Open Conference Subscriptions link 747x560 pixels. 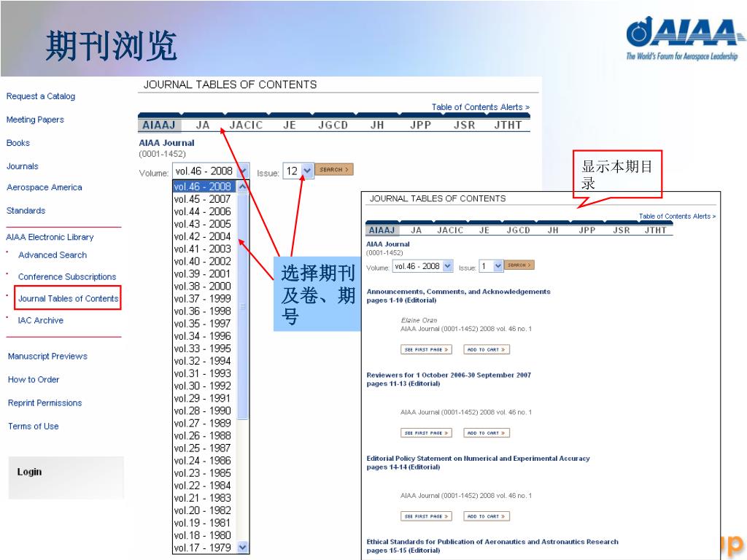67,276
